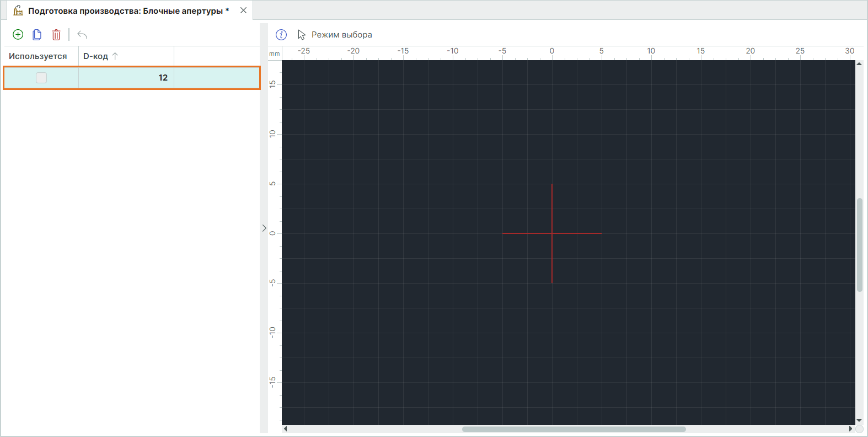Viewport: 868px width, 437px height.
Task: Add a new block aperture with the green plus
Action: coord(18,35)
